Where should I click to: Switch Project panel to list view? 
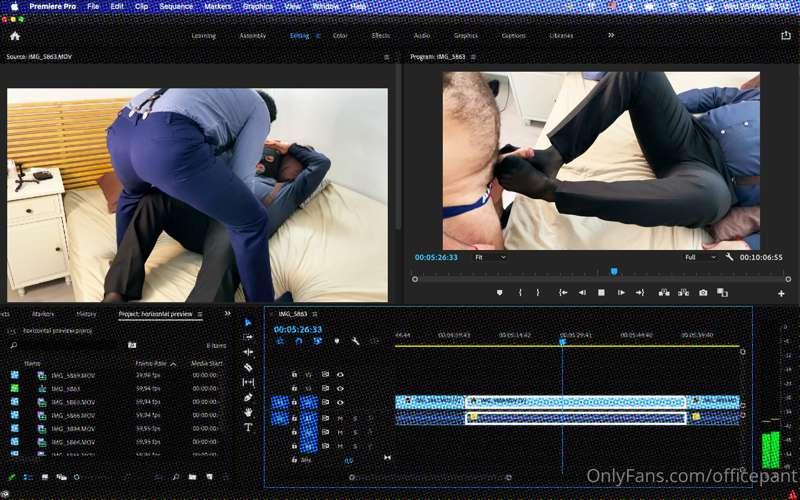click(x=28, y=477)
